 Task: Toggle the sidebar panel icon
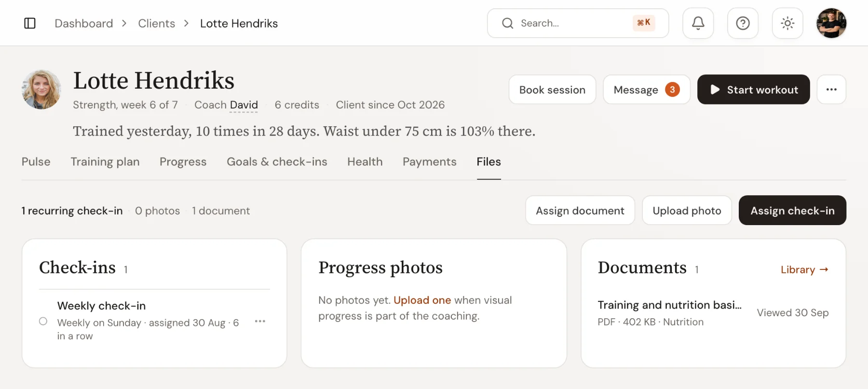(30, 23)
